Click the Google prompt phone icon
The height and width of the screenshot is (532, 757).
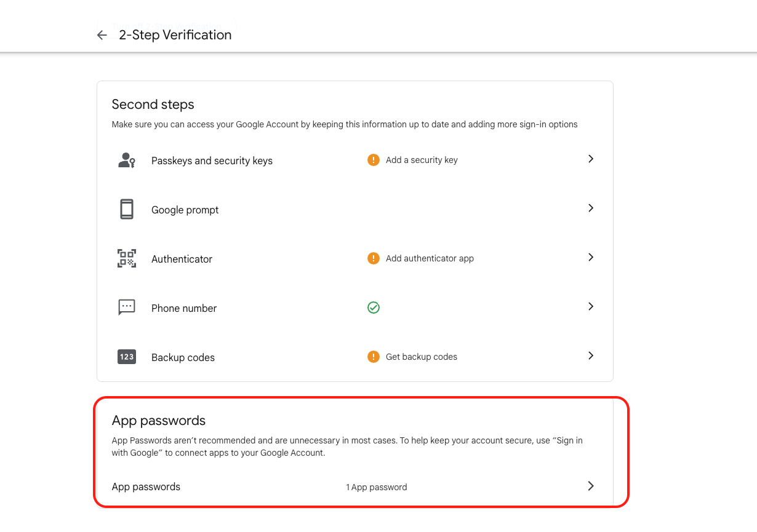point(127,209)
